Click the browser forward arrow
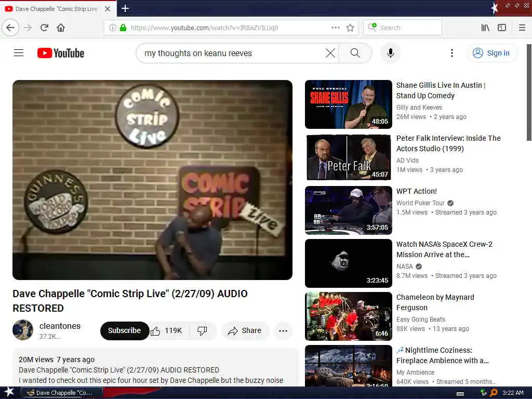Image resolution: width=532 pixels, height=399 pixels. pyautogui.click(x=28, y=28)
